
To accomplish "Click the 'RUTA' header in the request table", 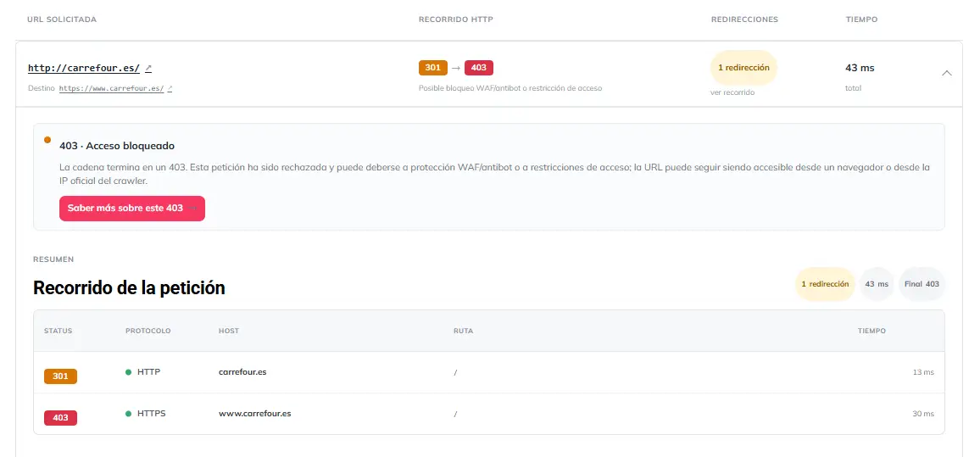I will tap(463, 331).
